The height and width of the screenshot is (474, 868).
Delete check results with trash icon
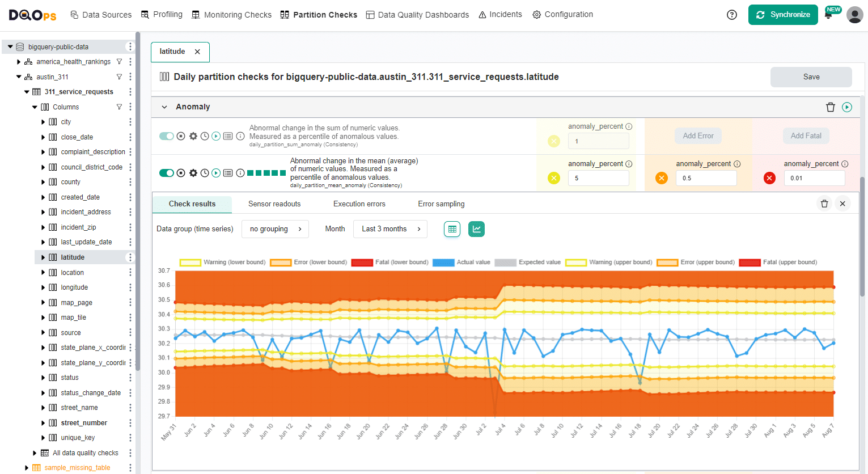click(x=824, y=204)
